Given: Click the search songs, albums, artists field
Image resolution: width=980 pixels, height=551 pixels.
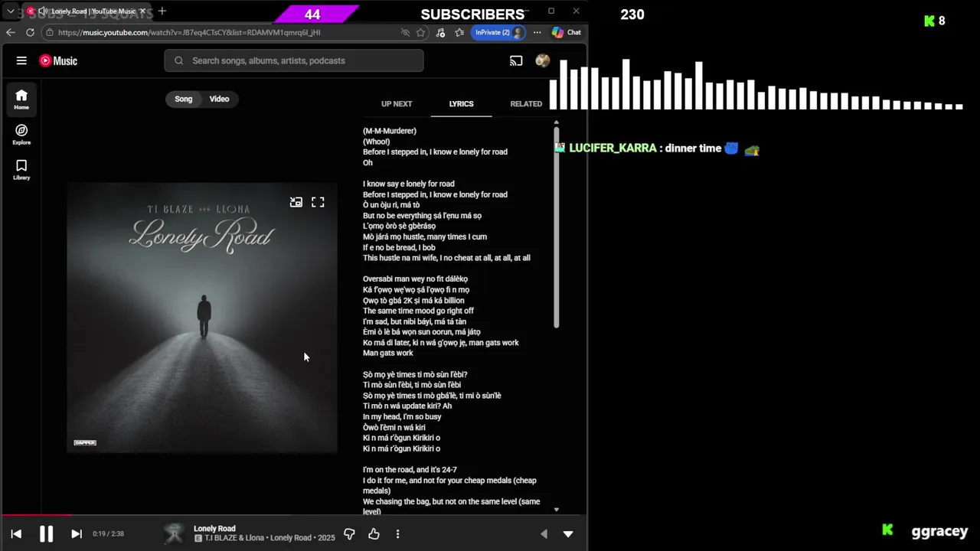Looking at the screenshot, I should point(294,60).
